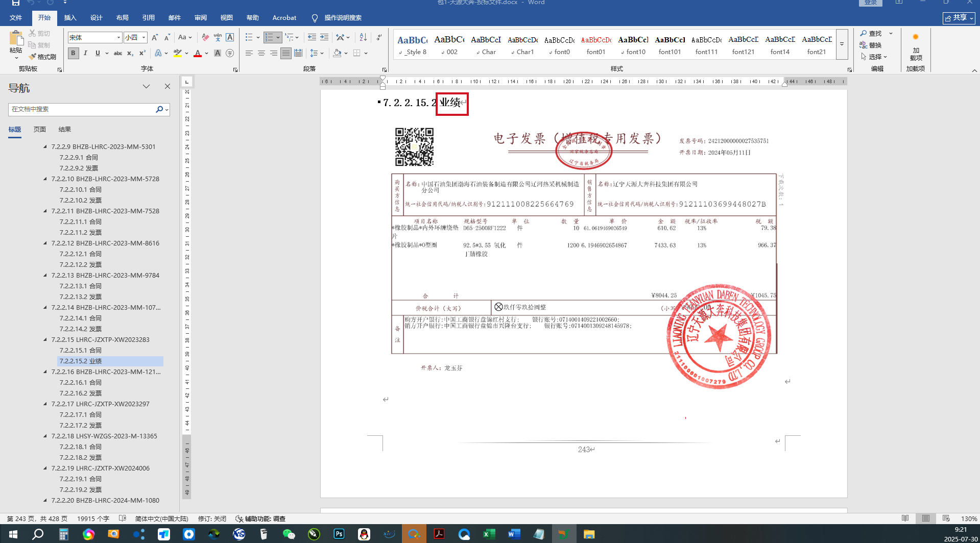Toggle the numbered list format
The height and width of the screenshot is (543, 980).
coord(269,37)
